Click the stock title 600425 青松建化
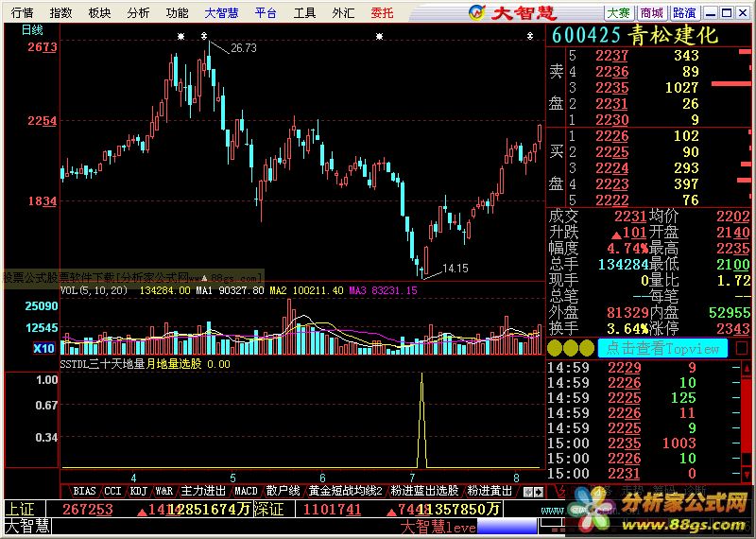This screenshot has height=539, width=756. tap(635, 35)
